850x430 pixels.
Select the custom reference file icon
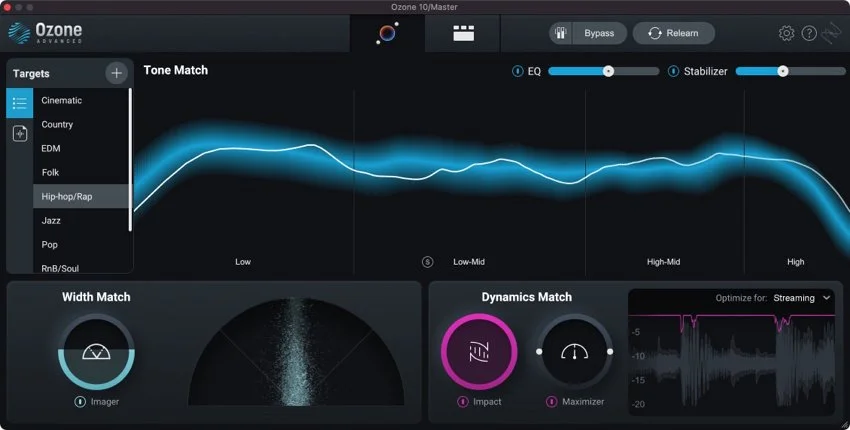(20, 133)
